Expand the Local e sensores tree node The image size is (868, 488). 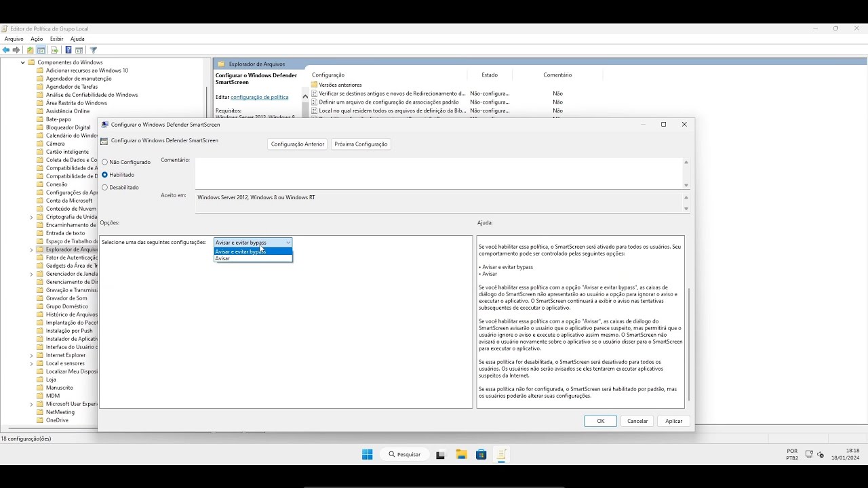tap(31, 363)
